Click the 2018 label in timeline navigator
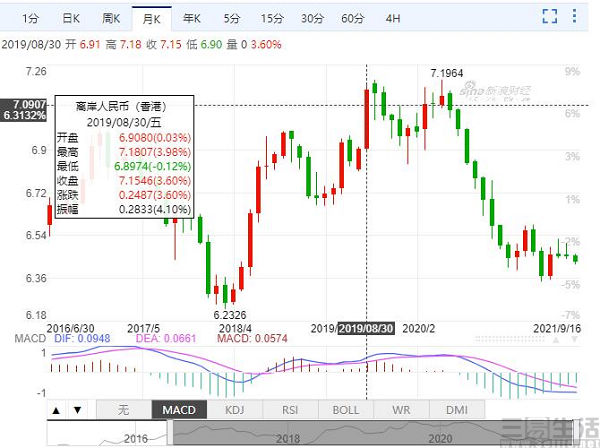600x448 pixels. coord(288,438)
